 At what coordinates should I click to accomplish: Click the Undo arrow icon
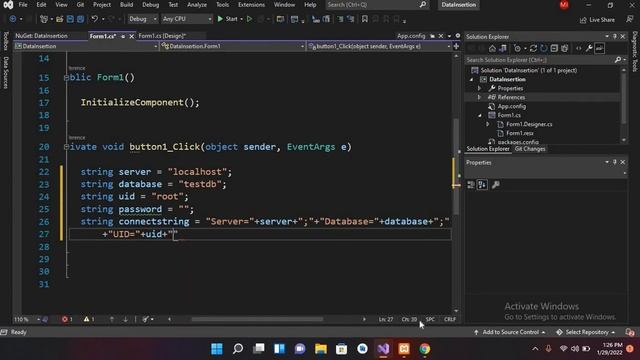[95, 19]
